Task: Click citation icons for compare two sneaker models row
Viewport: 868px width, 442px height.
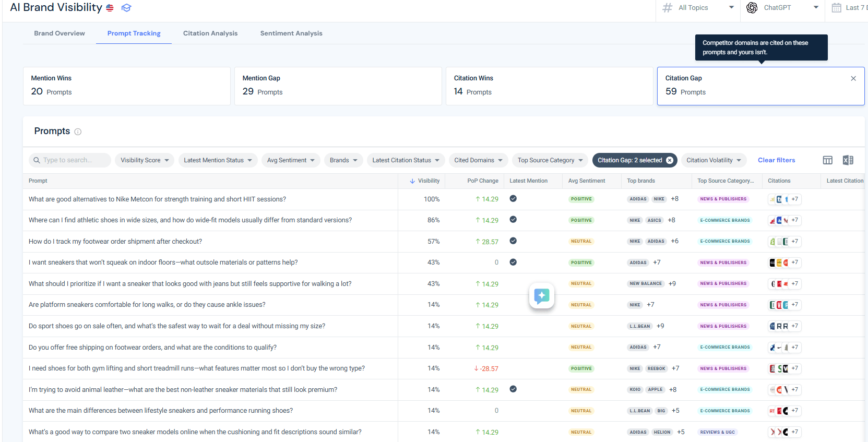Action: [x=784, y=432]
